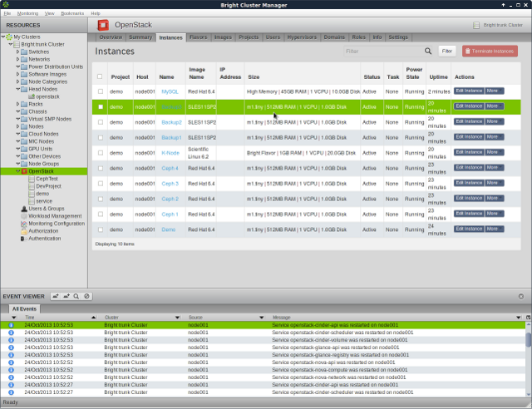
Task: Check the Backup3 instance checkbox
Action: (101, 106)
